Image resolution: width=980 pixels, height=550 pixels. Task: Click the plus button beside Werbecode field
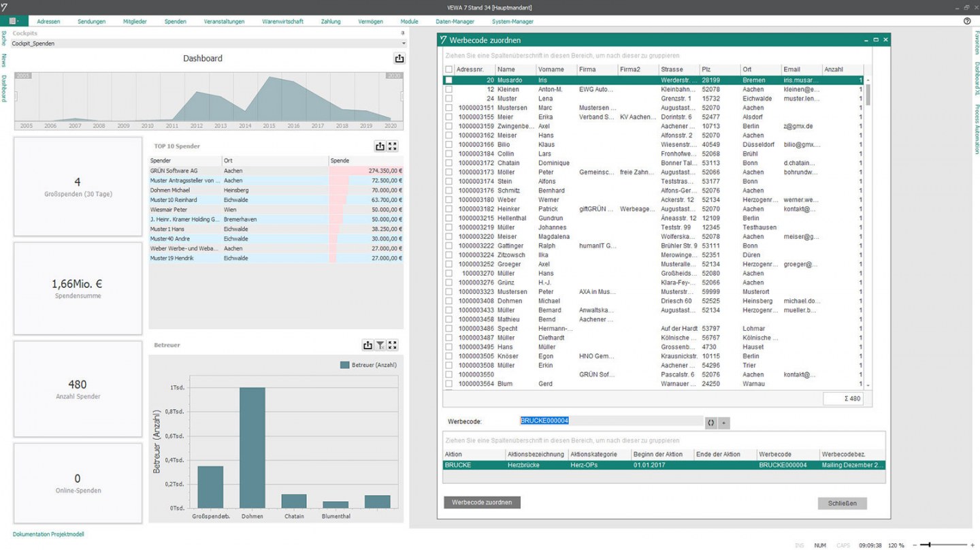(723, 423)
